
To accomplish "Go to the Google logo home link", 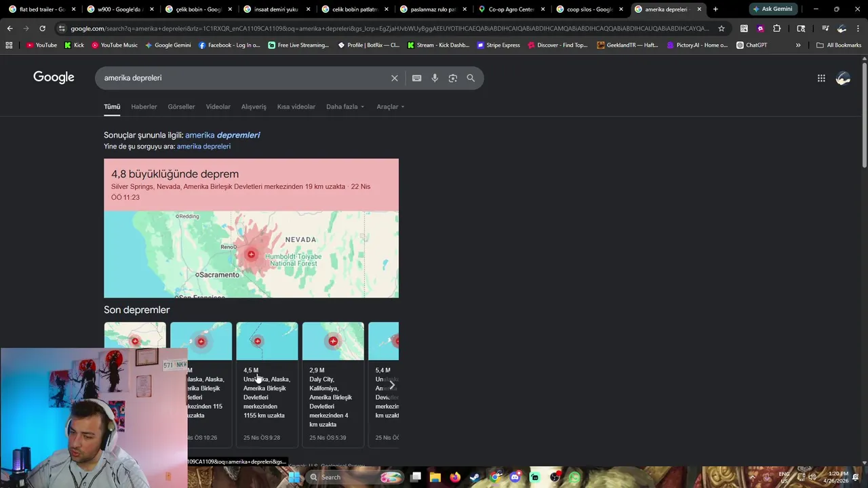I will pyautogui.click(x=54, y=77).
